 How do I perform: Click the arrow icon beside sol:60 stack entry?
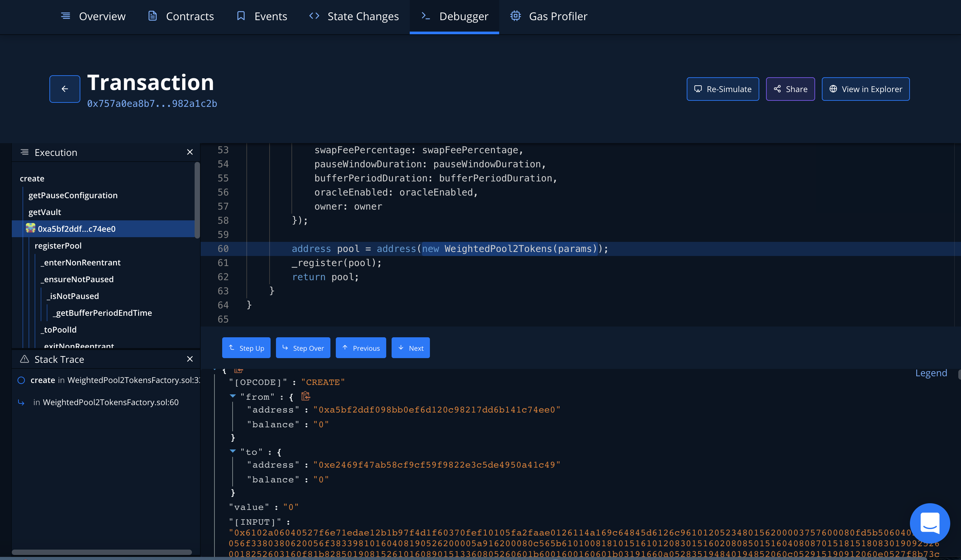(22, 402)
